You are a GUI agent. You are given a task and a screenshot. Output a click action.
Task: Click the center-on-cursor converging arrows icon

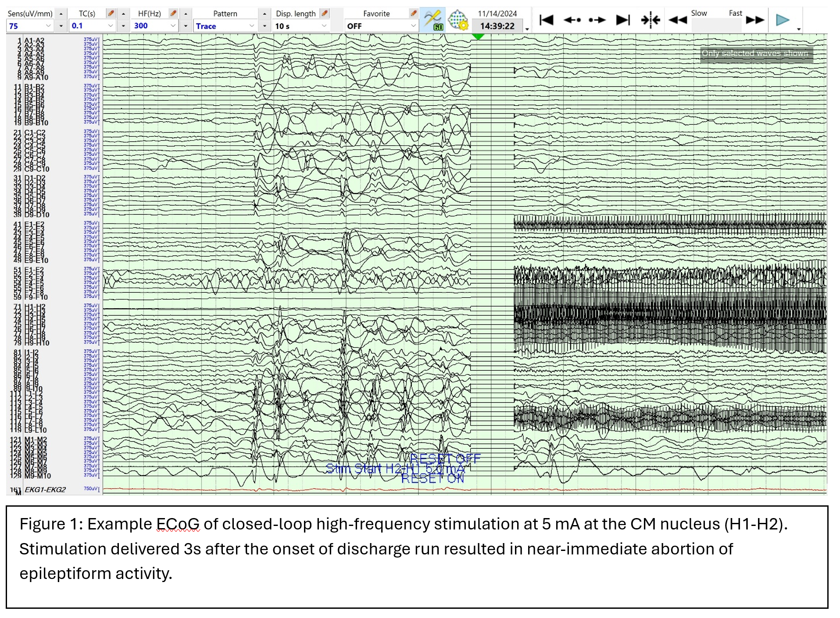coord(650,20)
